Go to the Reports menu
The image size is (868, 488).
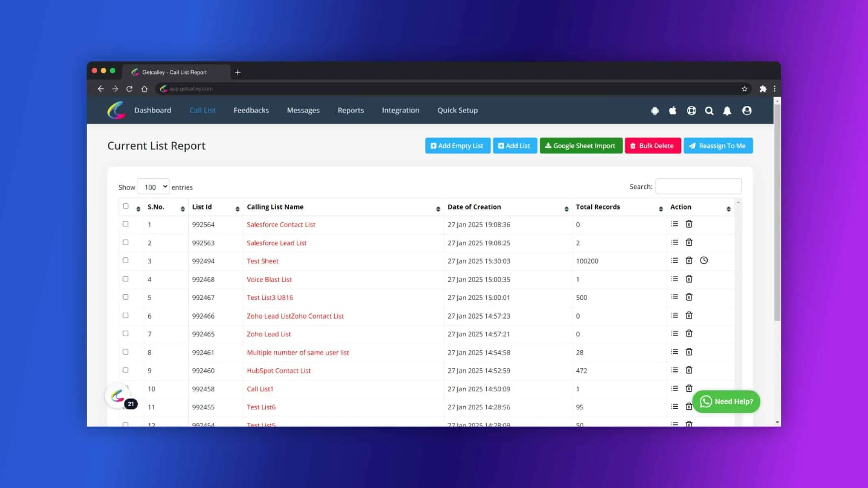(x=351, y=110)
